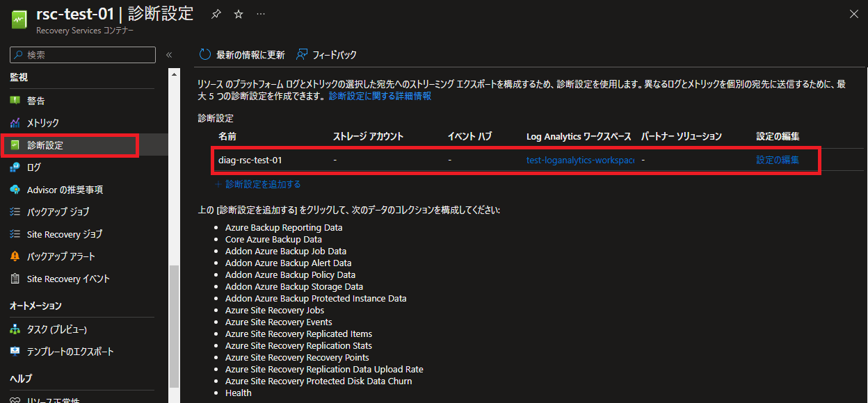
Task: Click the ストレージ アカウント column header
Action: [369, 136]
